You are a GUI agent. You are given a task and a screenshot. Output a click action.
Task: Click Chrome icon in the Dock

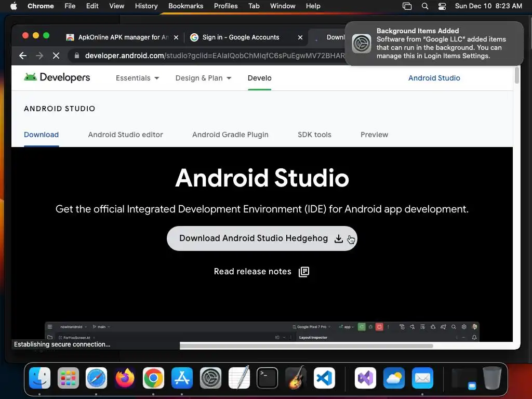coord(153,378)
